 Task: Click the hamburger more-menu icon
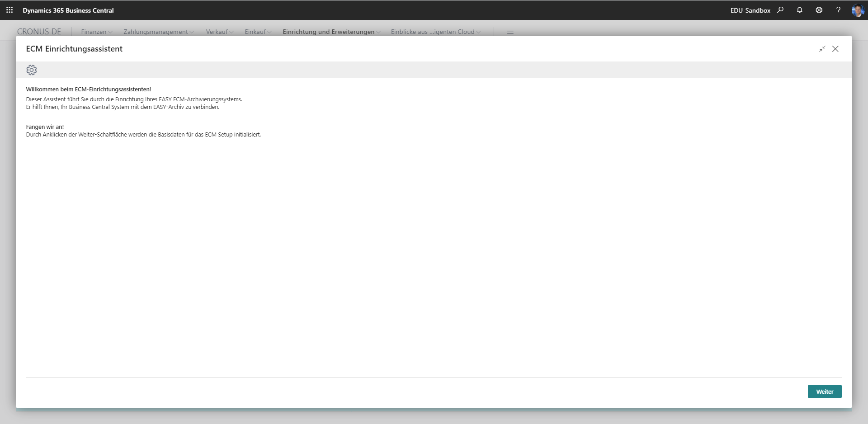[x=510, y=32]
